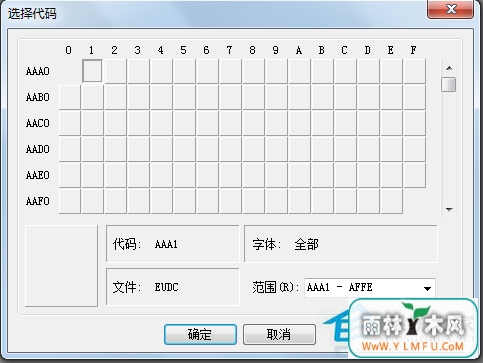Click the 字体 value 全部
The width and height of the screenshot is (483, 363).
(306, 245)
